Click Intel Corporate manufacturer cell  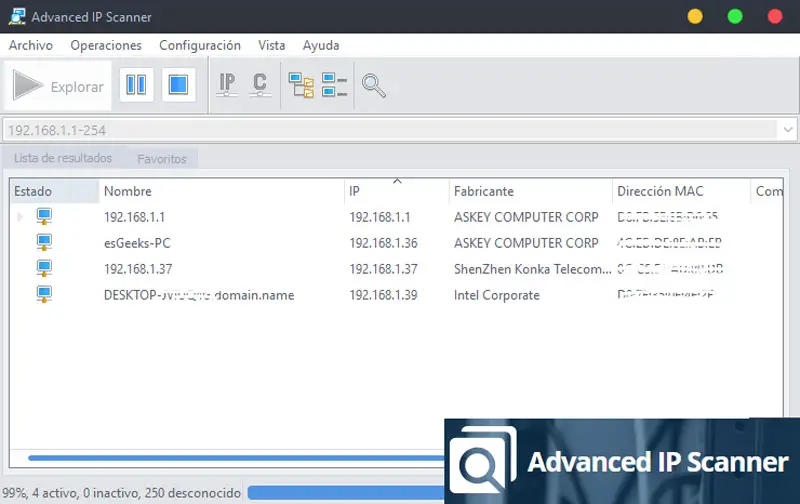[496, 295]
